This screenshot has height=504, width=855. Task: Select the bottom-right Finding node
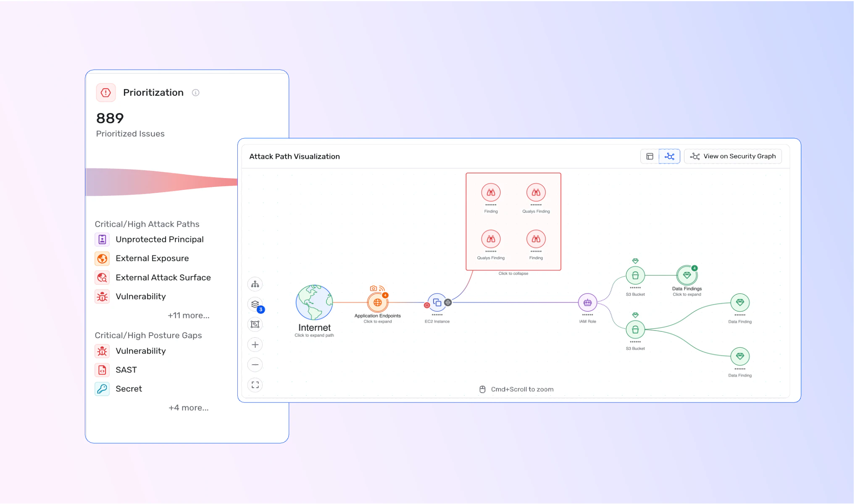point(536,239)
